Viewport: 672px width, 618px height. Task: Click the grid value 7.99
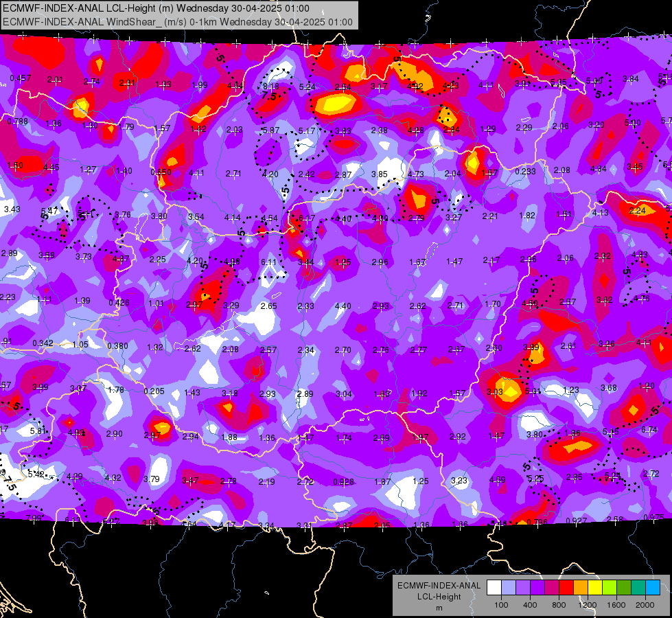pos(34,518)
